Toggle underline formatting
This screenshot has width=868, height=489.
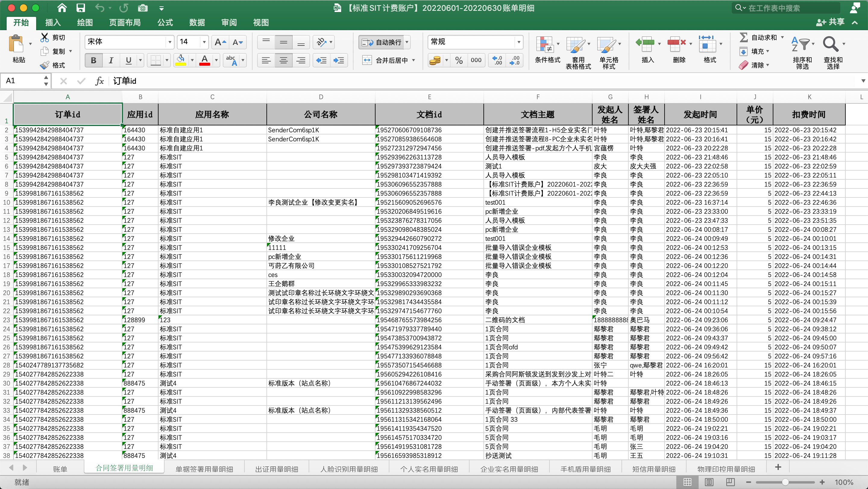[x=128, y=60]
